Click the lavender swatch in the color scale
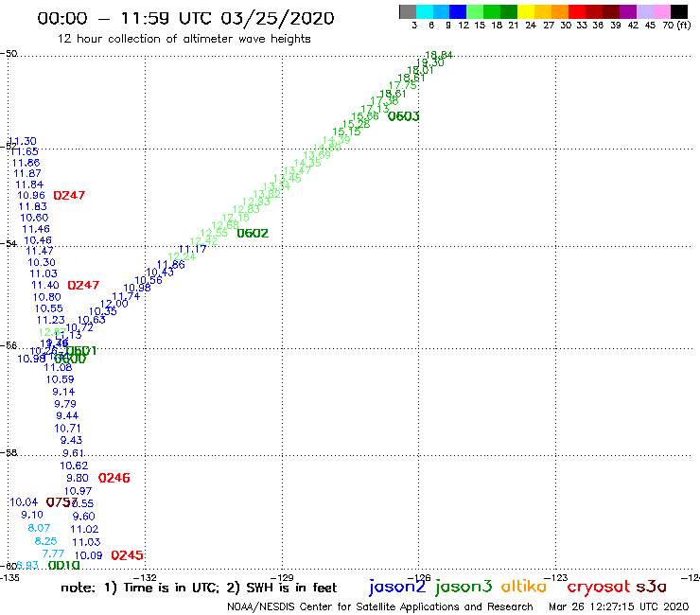Viewport: 700px width, 615px height. pos(644,11)
